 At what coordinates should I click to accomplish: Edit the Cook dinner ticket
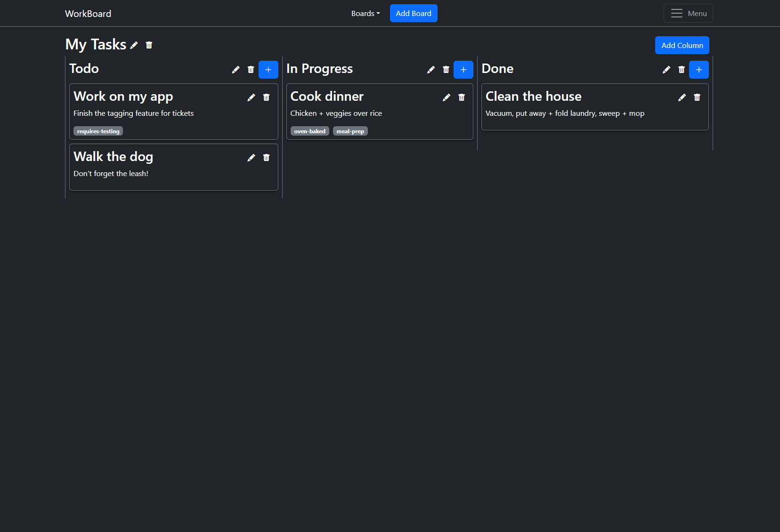(447, 97)
